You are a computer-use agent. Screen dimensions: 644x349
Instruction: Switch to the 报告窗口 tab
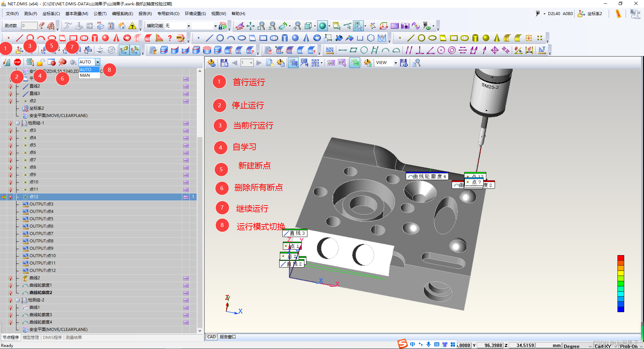coord(228,337)
